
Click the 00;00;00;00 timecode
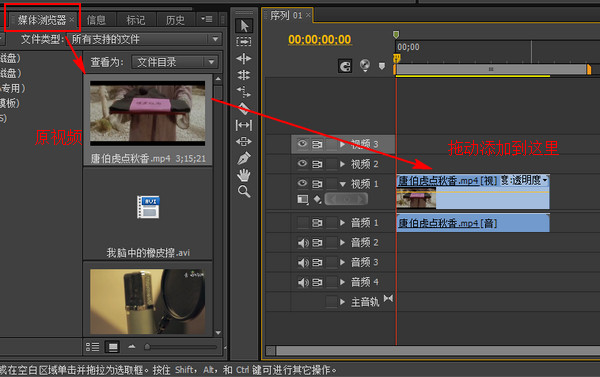pyautogui.click(x=320, y=40)
